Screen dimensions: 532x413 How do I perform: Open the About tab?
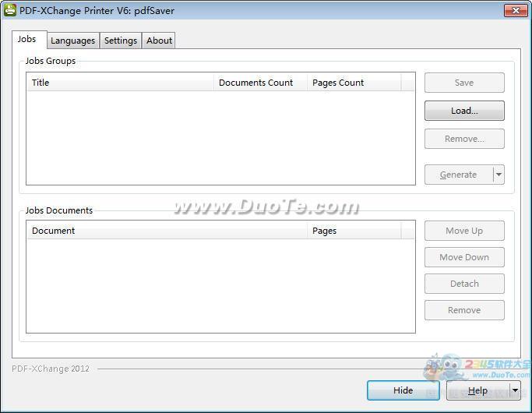pyautogui.click(x=159, y=41)
